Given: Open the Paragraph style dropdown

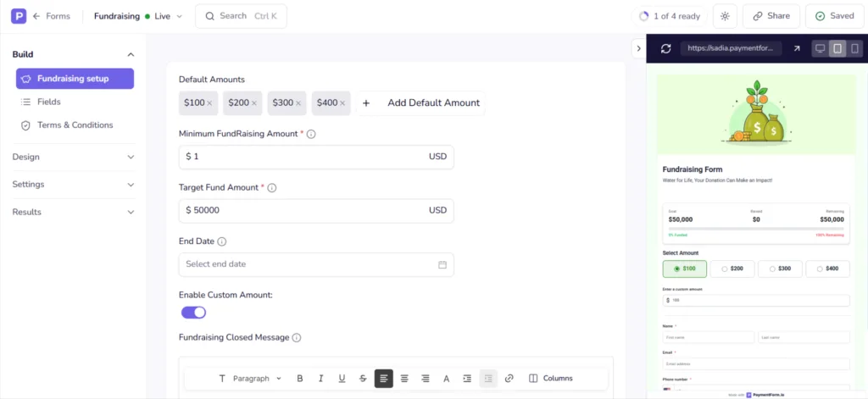Looking at the screenshot, I should pyautogui.click(x=251, y=379).
